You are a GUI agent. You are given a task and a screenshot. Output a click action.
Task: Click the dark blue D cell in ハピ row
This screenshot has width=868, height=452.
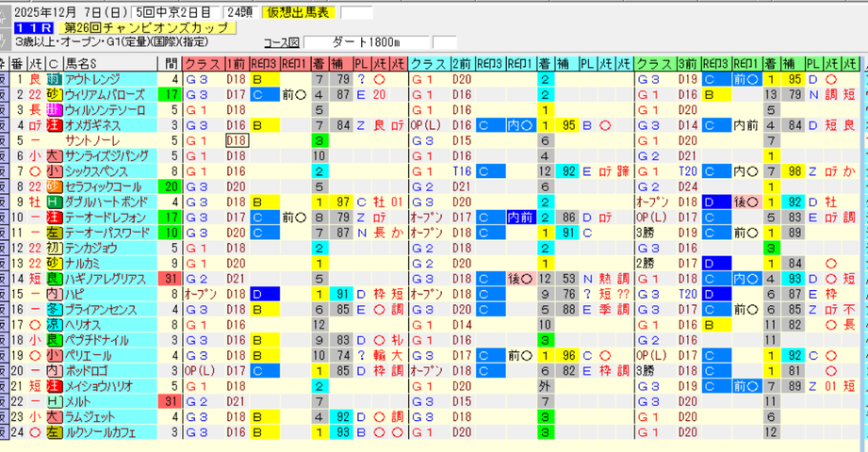click(265, 295)
